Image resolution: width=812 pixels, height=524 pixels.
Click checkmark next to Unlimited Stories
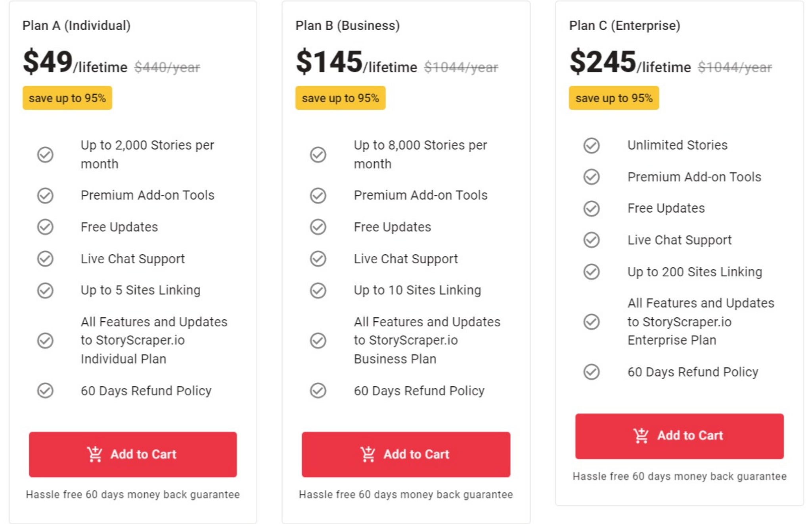(x=591, y=145)
